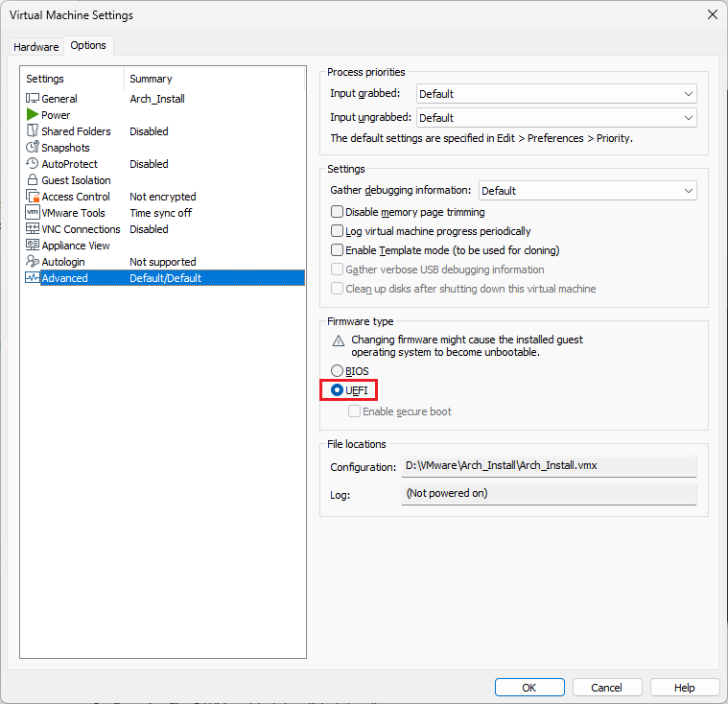The width and height of the screenshot is (728, 704).
Task: Click the Snapshots icon in settings list
Action: (33, 148)
